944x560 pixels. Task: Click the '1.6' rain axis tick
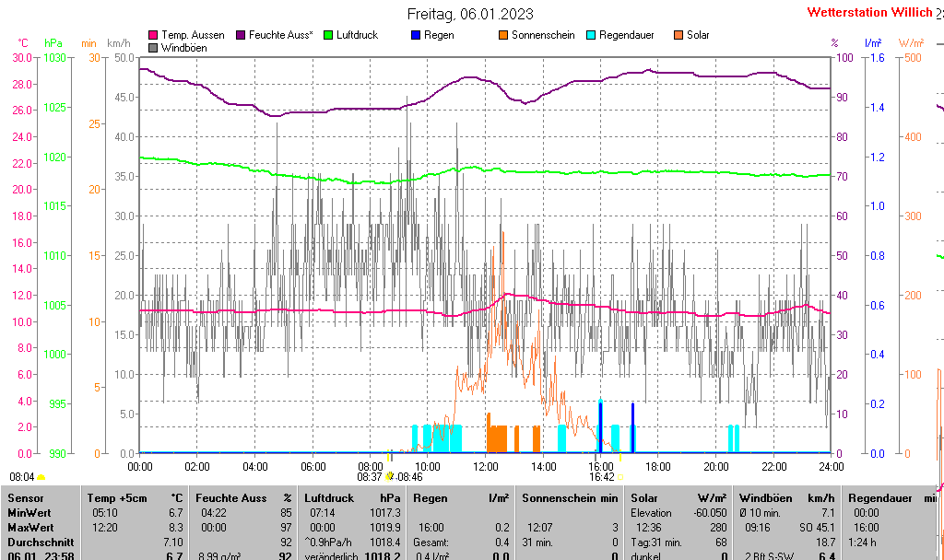878,58
